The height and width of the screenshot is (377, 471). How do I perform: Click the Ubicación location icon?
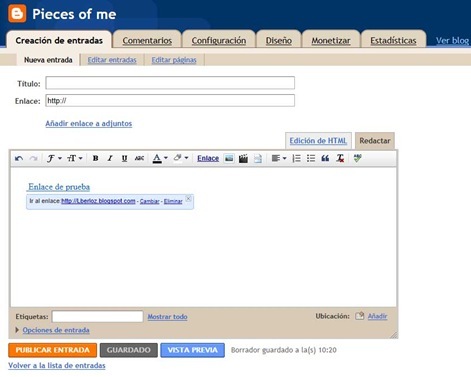click(x=359, y=316)
